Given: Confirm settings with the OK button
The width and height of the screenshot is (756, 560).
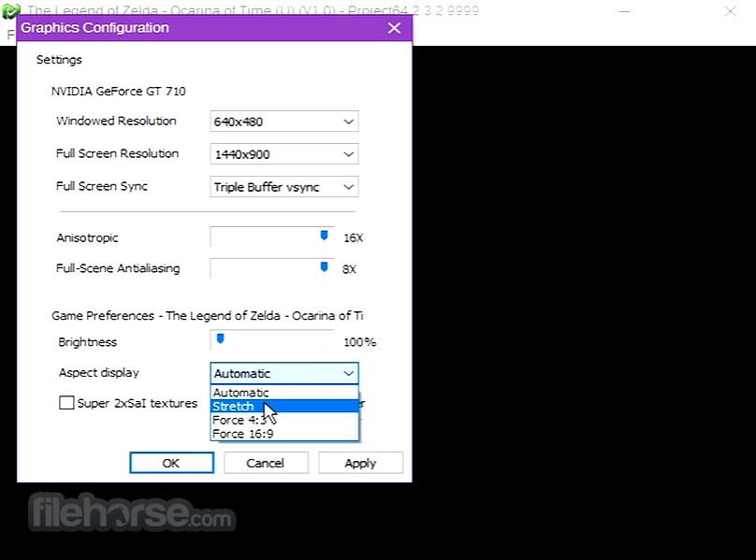Looking at the screenshot, I should point(171,463).
